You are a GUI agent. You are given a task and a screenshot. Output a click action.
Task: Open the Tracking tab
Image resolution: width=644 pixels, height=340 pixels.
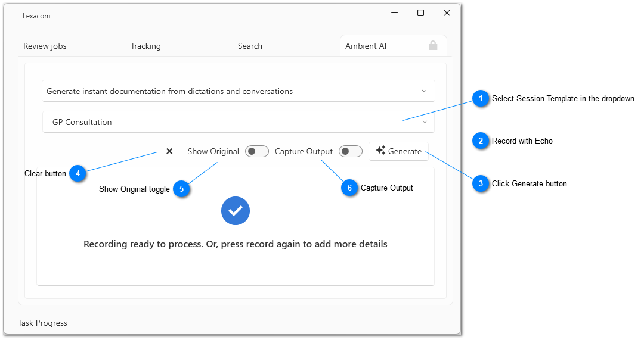[x=145, y=46]
